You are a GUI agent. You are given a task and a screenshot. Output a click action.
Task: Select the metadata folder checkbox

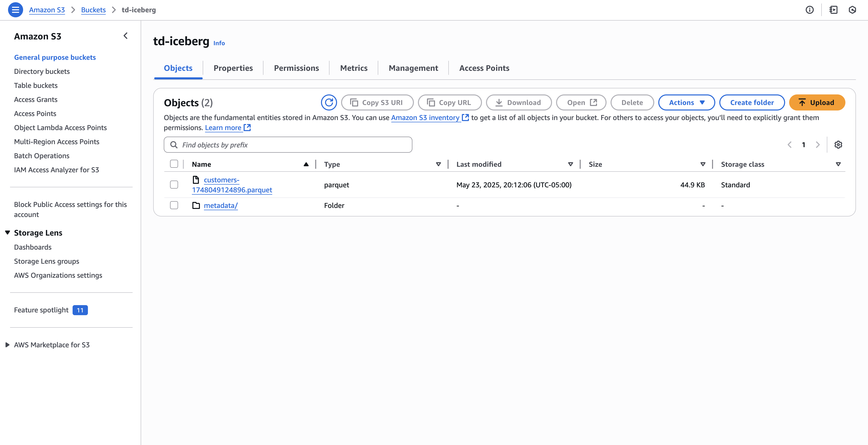point(174,205)
